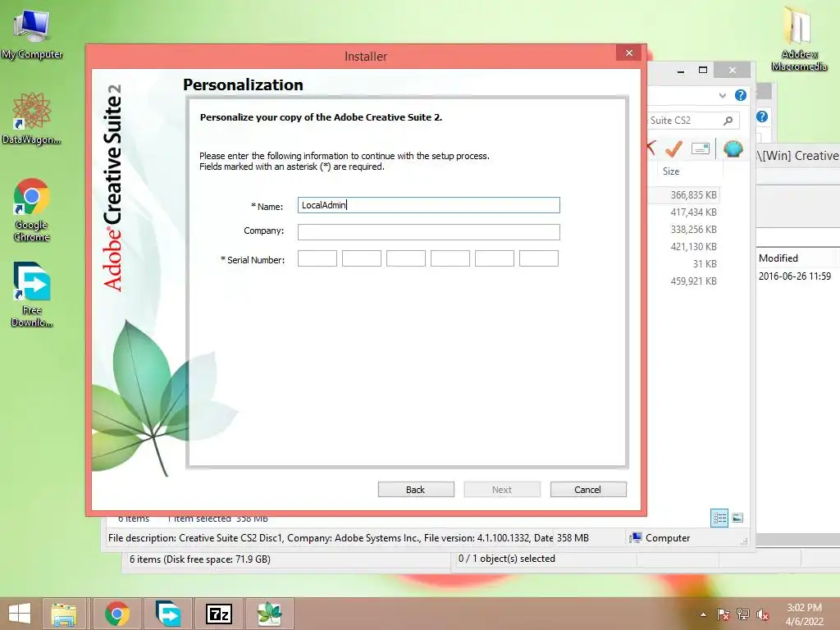The height and width of the screenshot is (630, 840).
Task: Launch Google Chrome from desktop icon
Action: (32, 209)
